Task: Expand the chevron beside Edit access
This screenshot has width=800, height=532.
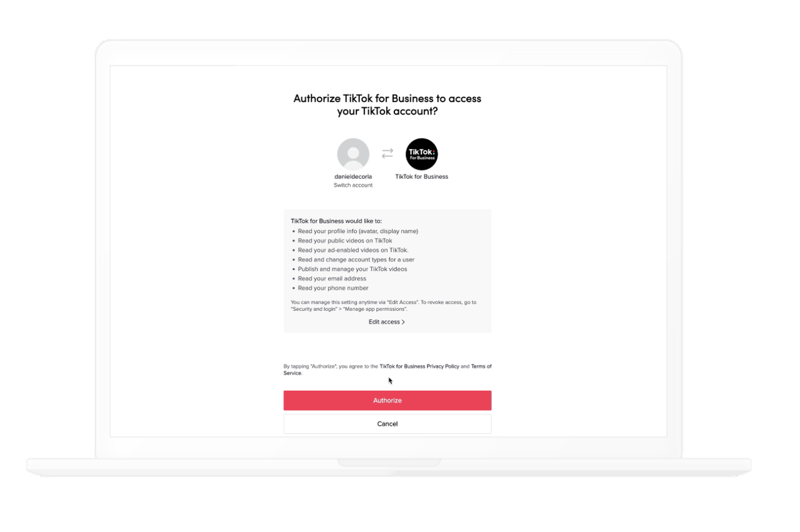Action: pyautogui.click(x=403, y=322)
